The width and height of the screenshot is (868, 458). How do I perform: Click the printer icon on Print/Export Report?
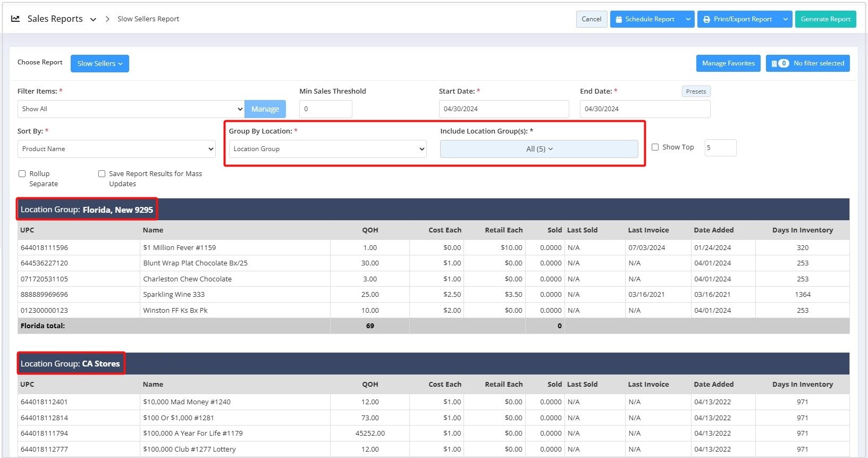pos(706,19)
